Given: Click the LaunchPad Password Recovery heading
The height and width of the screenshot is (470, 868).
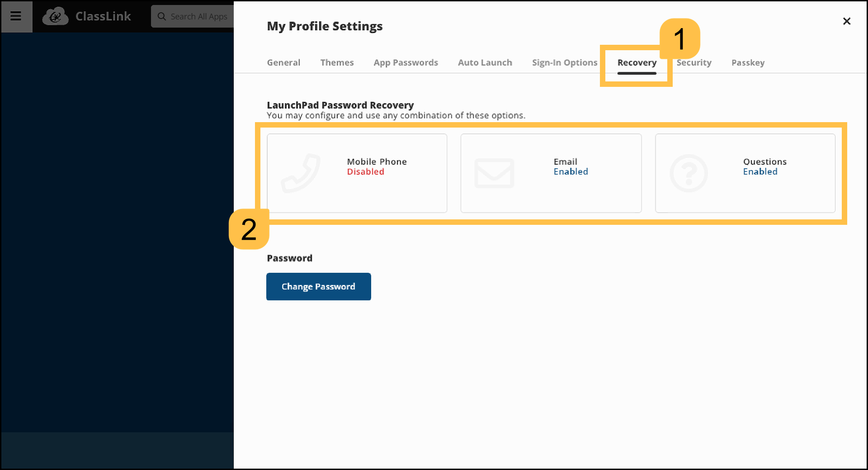Looking at the screenshot, I should [340, 105].
